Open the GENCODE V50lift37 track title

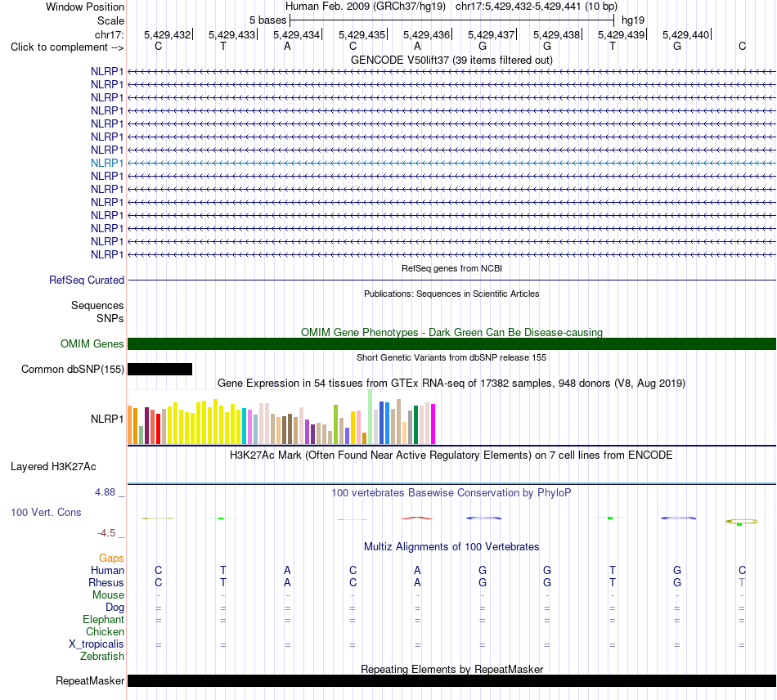[x=451, y=60]
